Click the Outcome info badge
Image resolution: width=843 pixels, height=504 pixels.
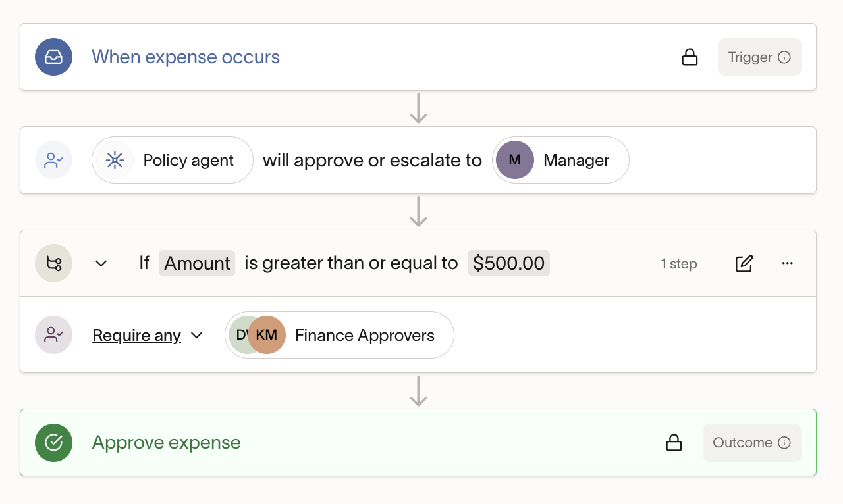click(752, 443)
